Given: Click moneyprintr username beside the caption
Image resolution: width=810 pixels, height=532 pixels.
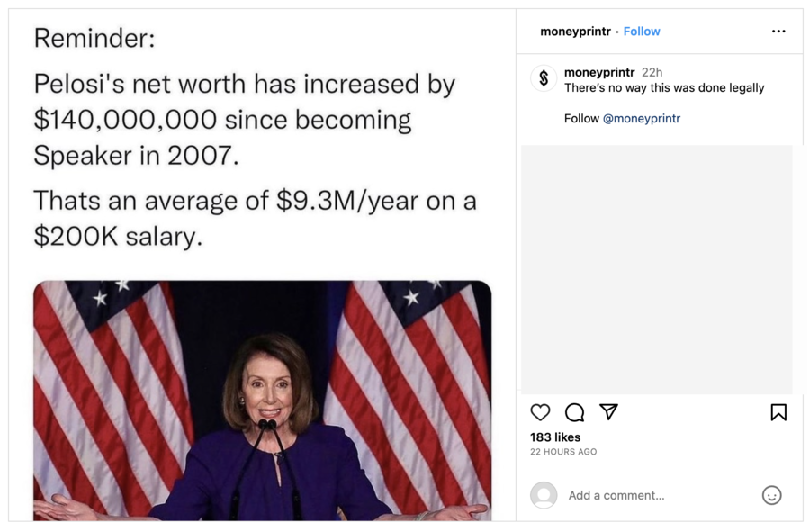Looking at the screenshot, I should click(x=598, y=72).
